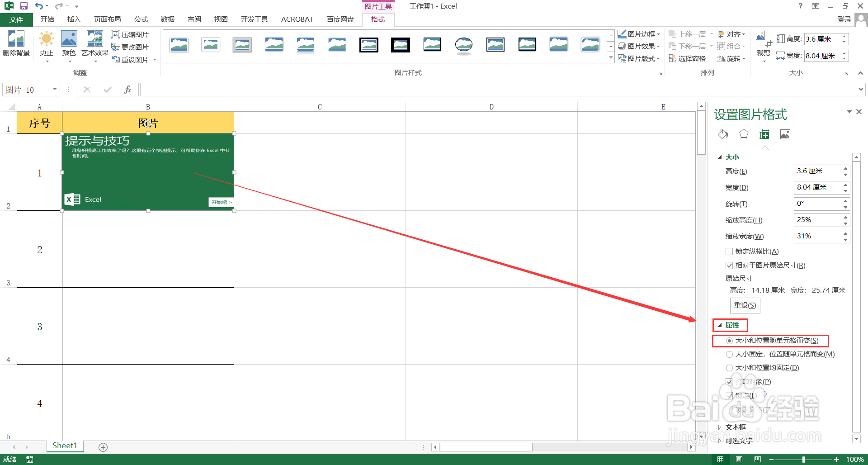Open the Selection Pane (选择窗格)

click(687, 58)
